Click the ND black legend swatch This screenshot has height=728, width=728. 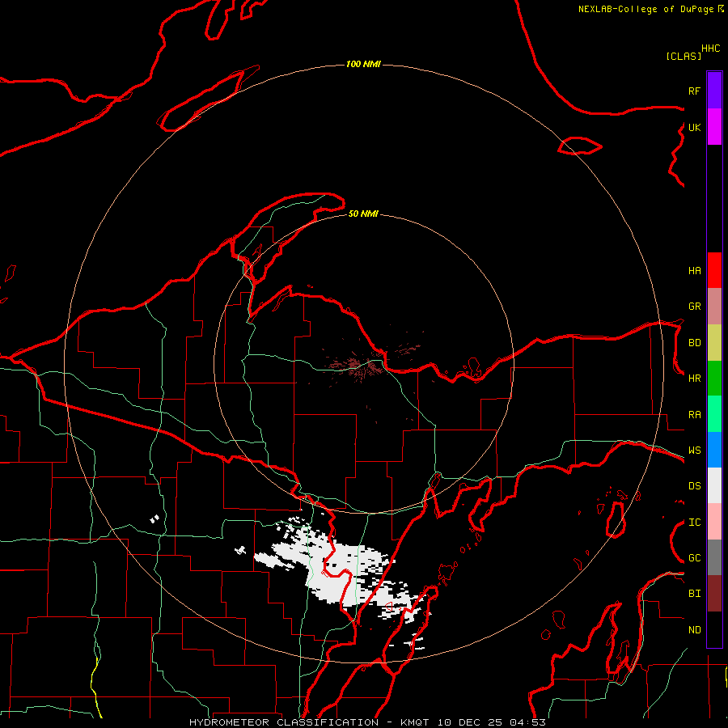[714, 629]
